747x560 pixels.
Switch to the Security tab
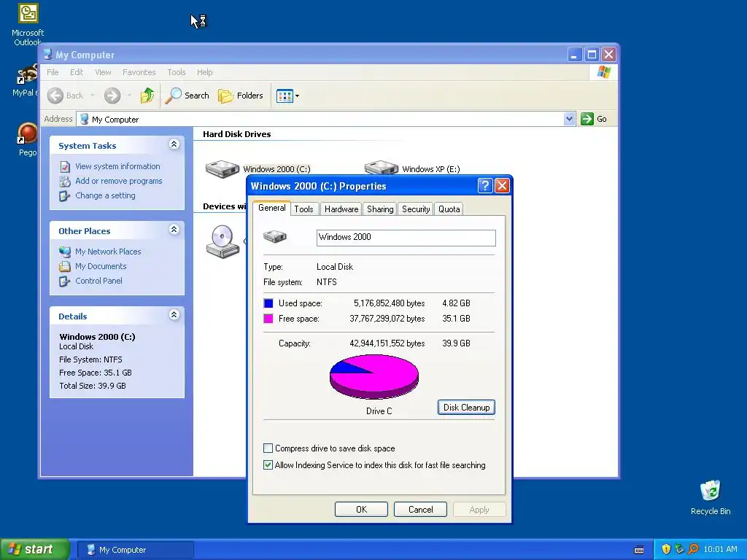[416, 209]
